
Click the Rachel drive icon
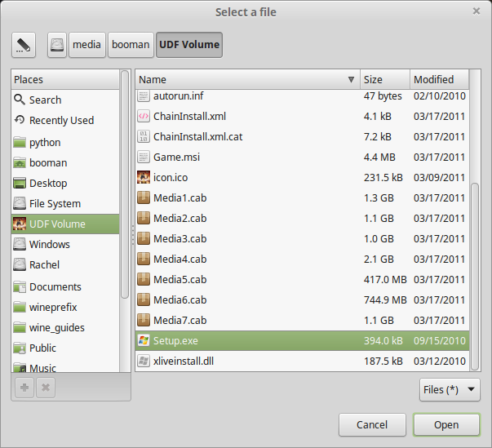click(x=20, y=264)
